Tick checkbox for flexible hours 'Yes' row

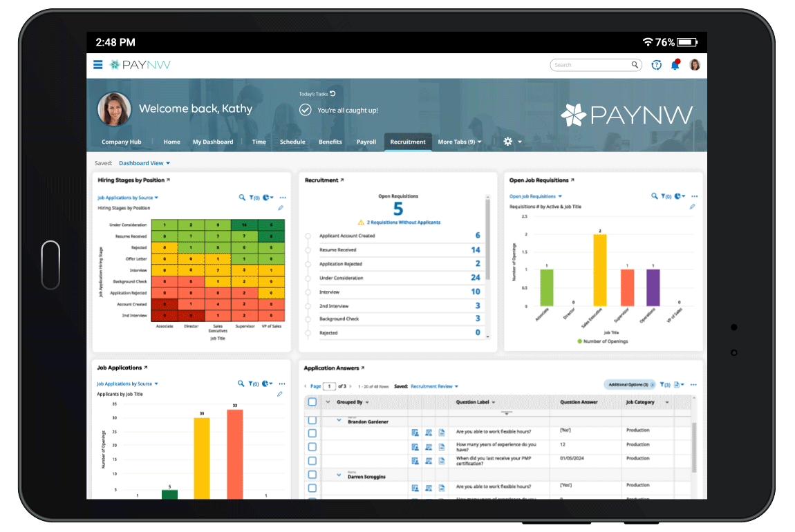[312, 488]
